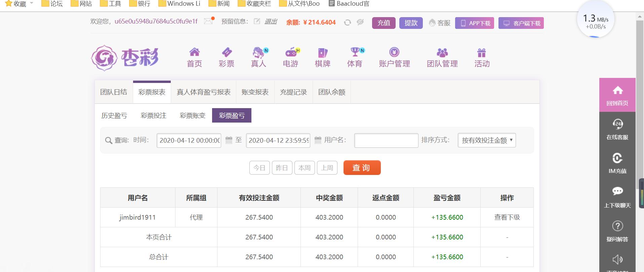
Task: Click the 提款 withdraw button
Action: (x=411, y=23)
